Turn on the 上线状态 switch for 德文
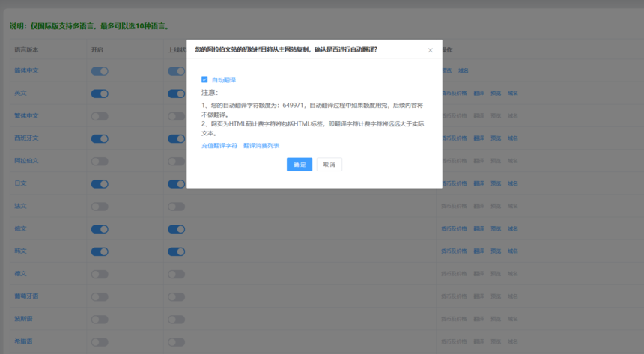Viewport: 644px width, 354px height. click(177, 275)
